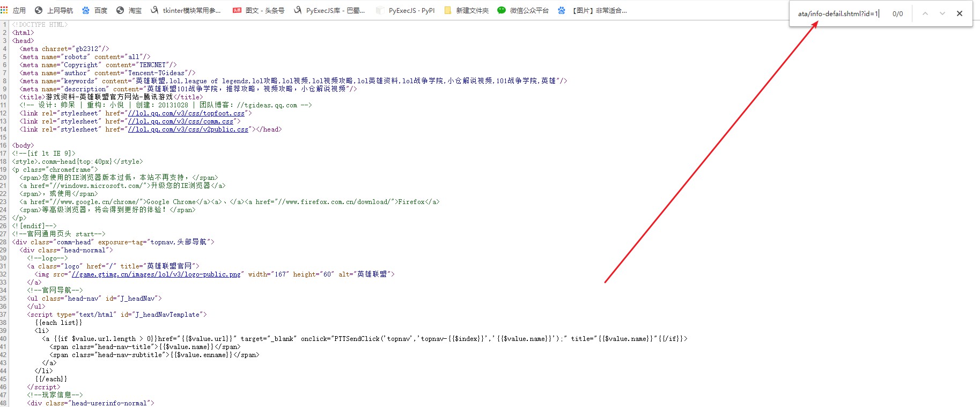Open the 新建文件夹 bookmark folder
980x407 pixels.
pyautogui.click(x=466, y=10)
